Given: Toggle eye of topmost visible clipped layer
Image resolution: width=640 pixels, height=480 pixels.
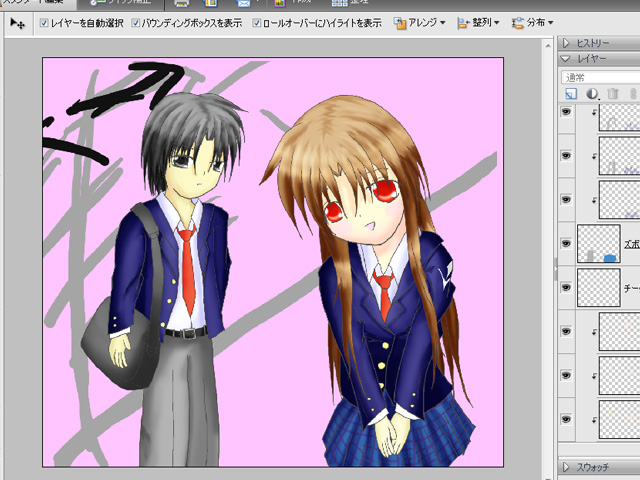Looking at the screenshot, I should pos(566,111).
